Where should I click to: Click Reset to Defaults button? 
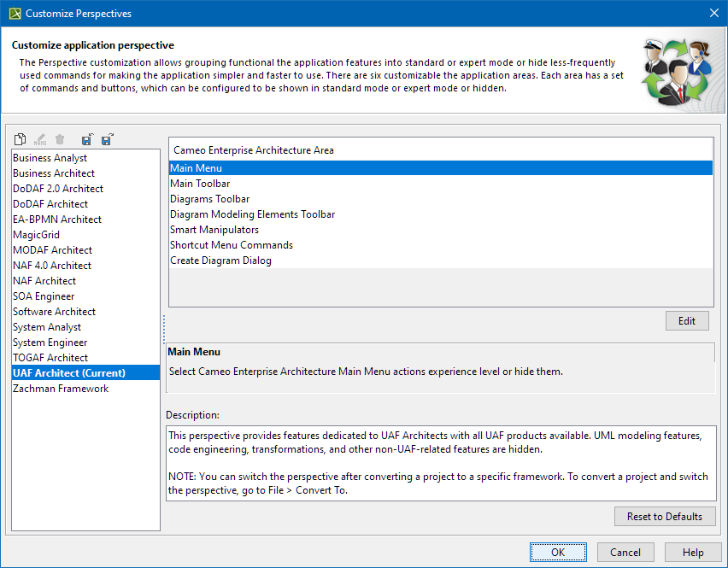pyautogui.click(x=664, y=517)
